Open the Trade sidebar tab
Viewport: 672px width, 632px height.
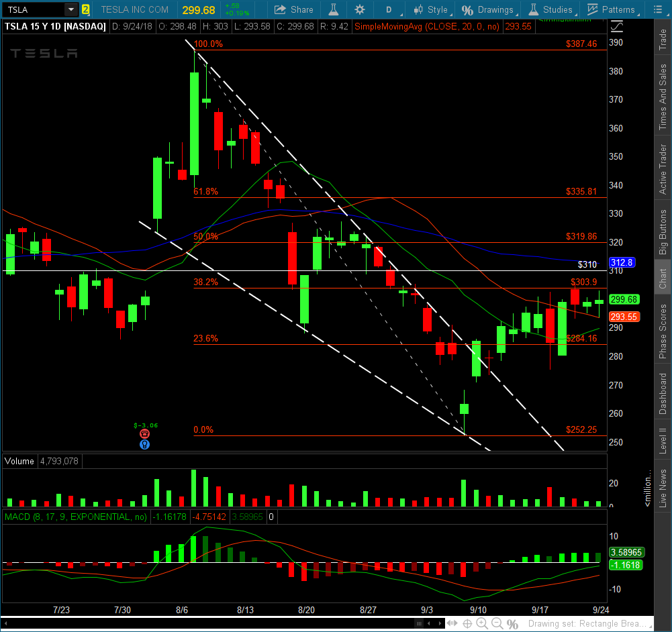coord(663,39)
